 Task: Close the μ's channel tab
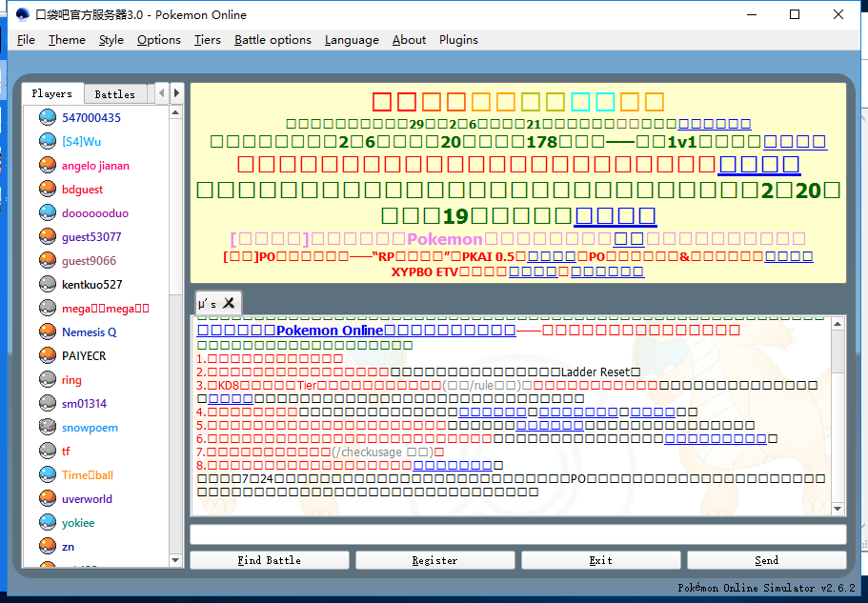coord(229,303)
